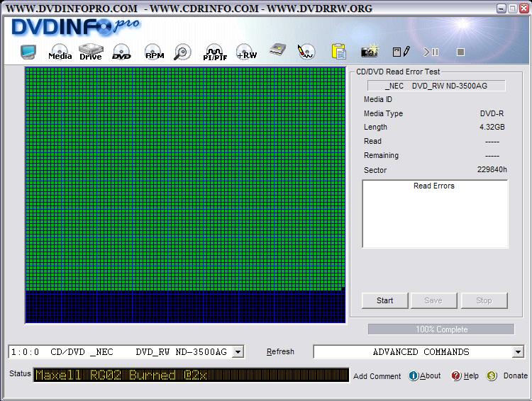
Task: Open the monitor/system info icon
Action: click(x=28, y=52)
